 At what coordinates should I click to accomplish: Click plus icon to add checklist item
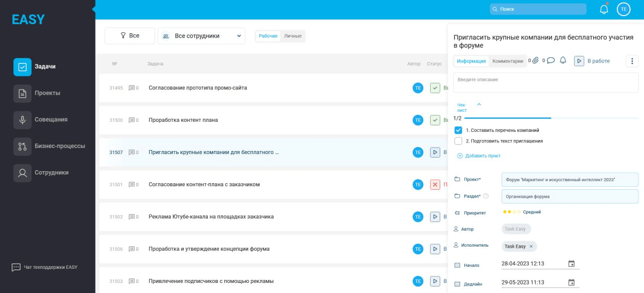click(x=460, y=156)
